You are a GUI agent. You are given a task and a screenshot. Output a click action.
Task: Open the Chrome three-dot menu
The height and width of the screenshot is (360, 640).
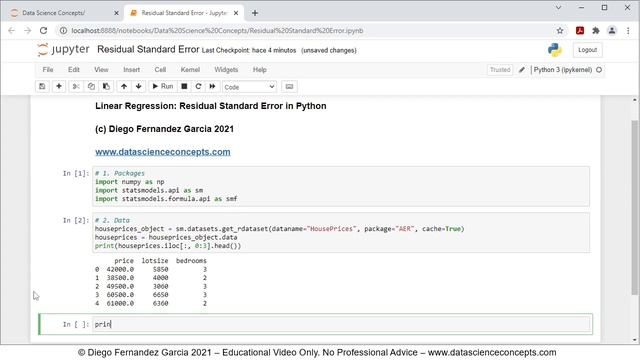(628, 31)
